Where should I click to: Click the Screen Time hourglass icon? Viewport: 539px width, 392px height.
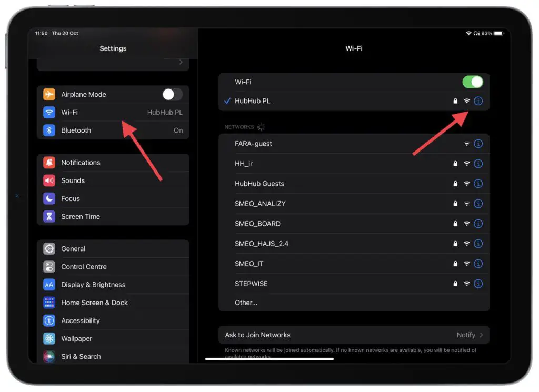coord(49,216)
